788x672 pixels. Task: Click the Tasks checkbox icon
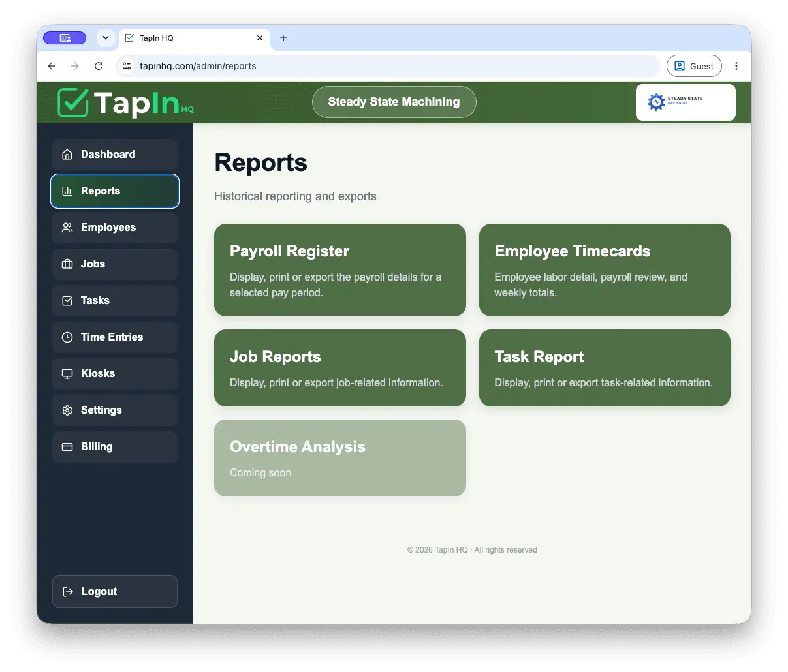(67, 301)
